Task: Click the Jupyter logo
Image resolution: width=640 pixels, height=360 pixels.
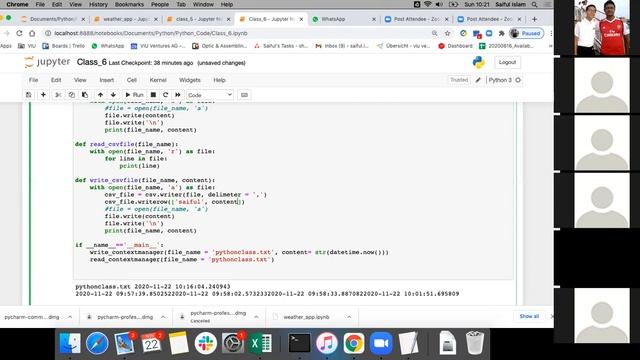Action: pos(47,62)
